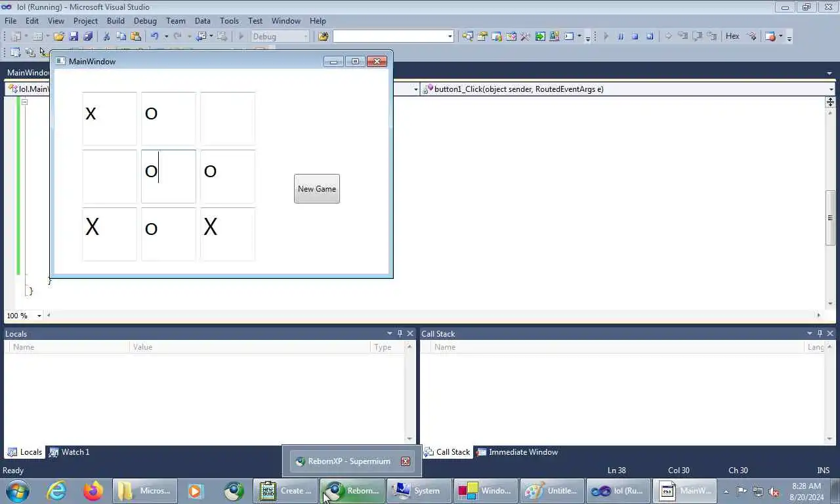Click the Step Over debug icon
The width and height of the screenshot is (840, 504).
(697, 37)
